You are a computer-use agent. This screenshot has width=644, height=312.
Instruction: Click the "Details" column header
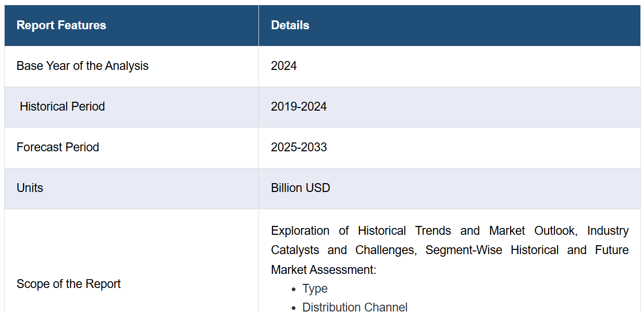point(290,25)
